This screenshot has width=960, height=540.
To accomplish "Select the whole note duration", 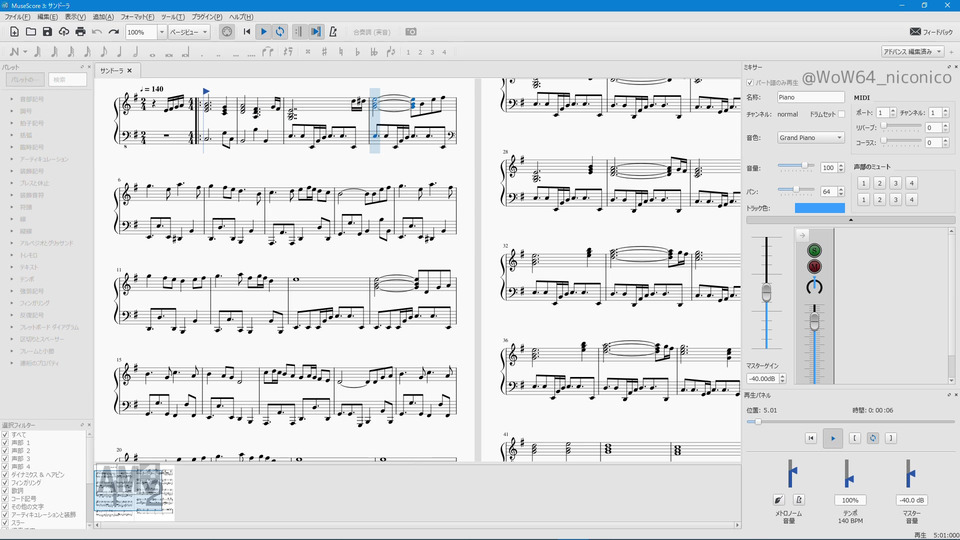I will pos(152,53).
